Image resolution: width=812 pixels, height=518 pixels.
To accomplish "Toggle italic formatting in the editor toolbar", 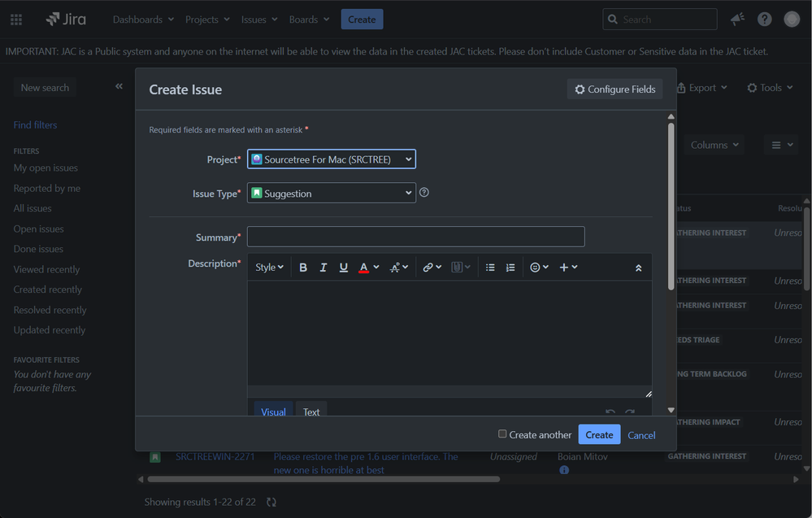I will click(323, 268).
